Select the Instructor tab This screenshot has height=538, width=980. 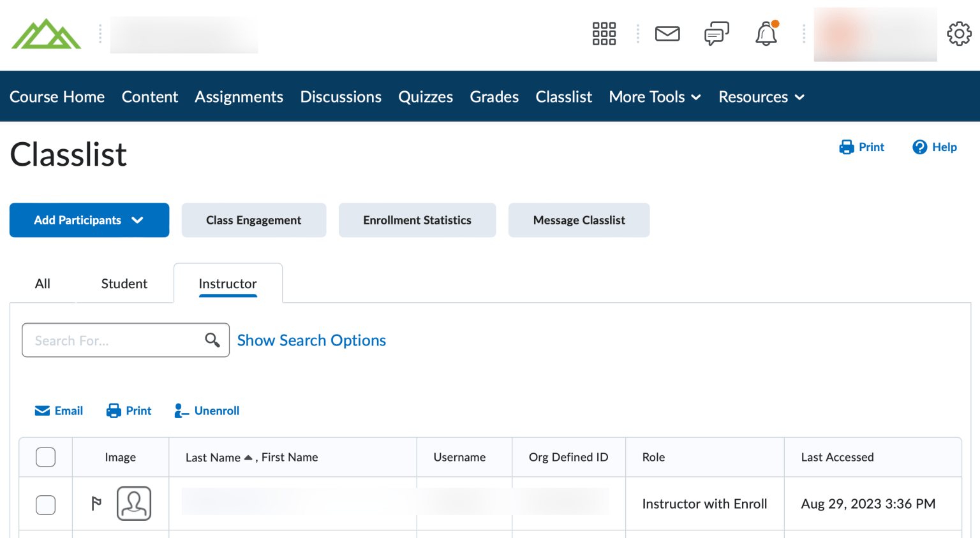coord(228,284)
